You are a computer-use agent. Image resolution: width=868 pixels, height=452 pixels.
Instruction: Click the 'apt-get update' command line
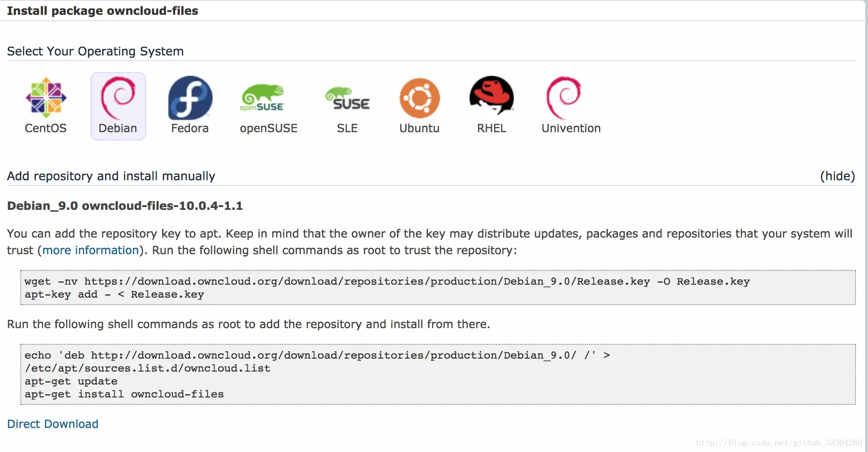pyautogui.click(x=71, y=381)
